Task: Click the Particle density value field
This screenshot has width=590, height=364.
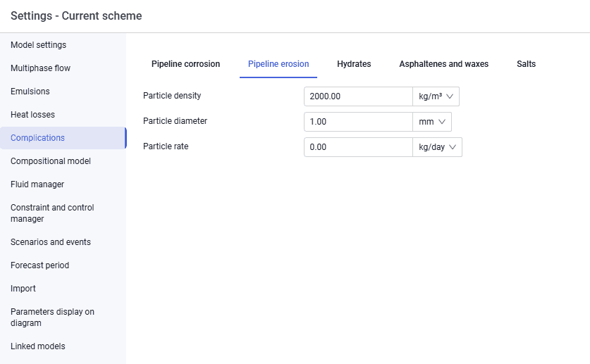Action: [358, 96]
